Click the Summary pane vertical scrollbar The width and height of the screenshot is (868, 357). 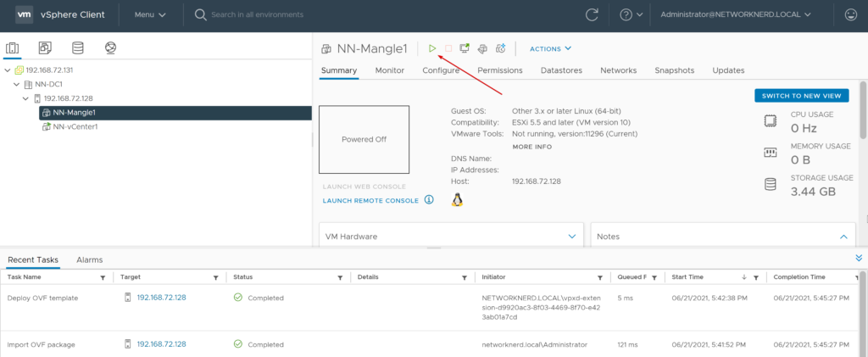[862, 109]
